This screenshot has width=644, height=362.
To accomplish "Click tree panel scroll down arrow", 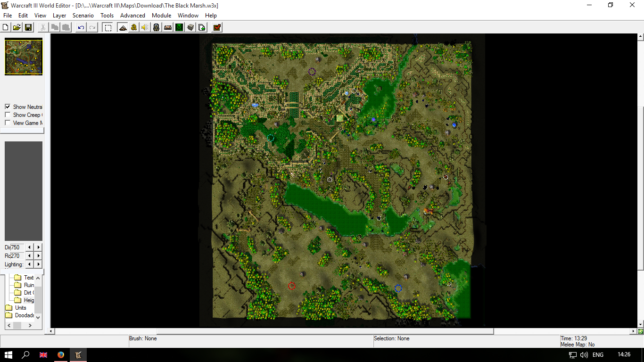I will pyautogui.click(x=38, y=318).
